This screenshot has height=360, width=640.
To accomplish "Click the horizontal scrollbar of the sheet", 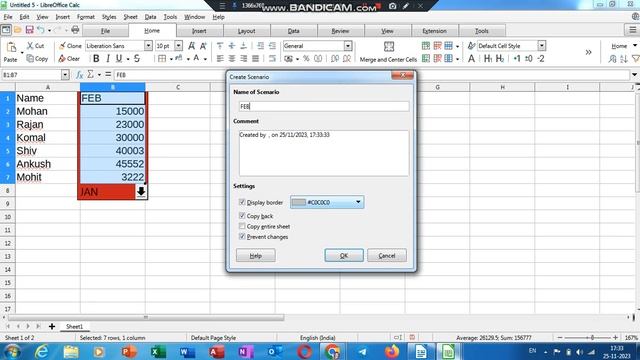I will tap(146, 317).
